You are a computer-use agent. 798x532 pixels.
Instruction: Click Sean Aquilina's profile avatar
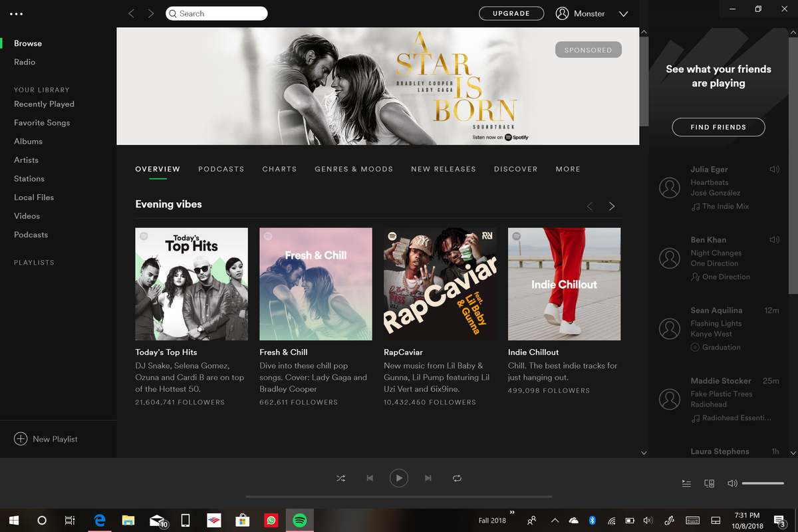[x=669, y=329]
